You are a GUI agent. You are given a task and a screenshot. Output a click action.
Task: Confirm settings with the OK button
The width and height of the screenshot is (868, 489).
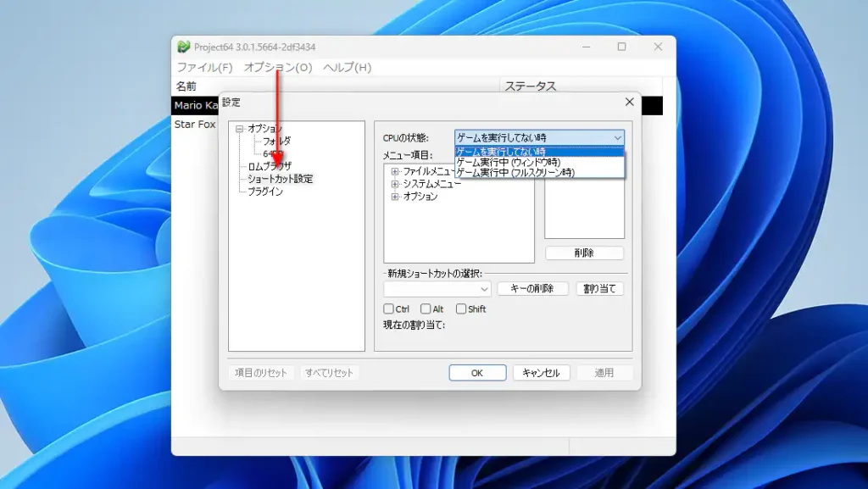click(x=476, y=372)
